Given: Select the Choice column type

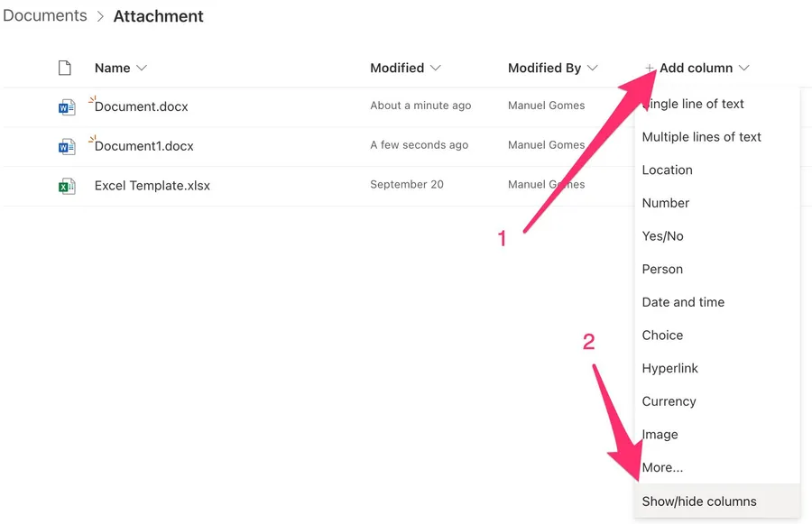Looking at the screenshot, I should tap(662, 336).
